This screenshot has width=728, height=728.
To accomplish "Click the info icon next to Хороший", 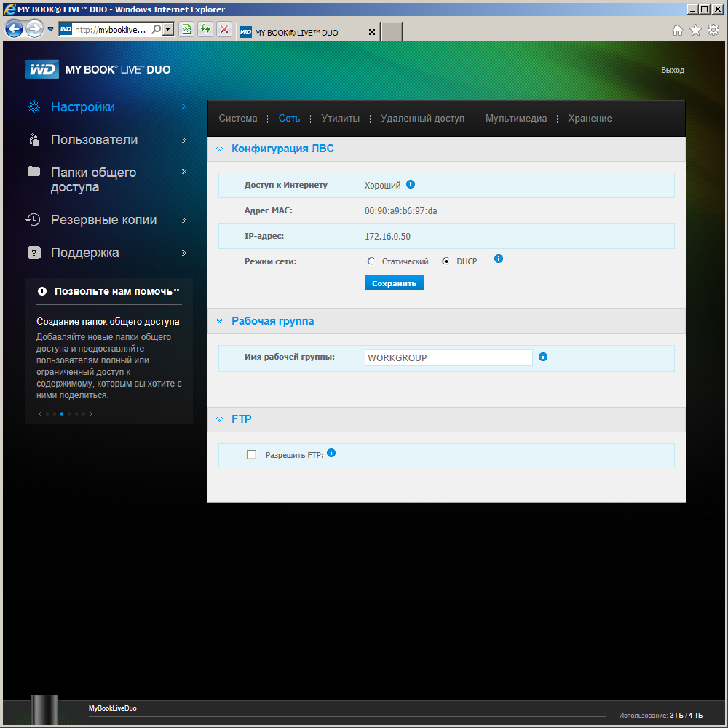I will click(x=411, y=184).
